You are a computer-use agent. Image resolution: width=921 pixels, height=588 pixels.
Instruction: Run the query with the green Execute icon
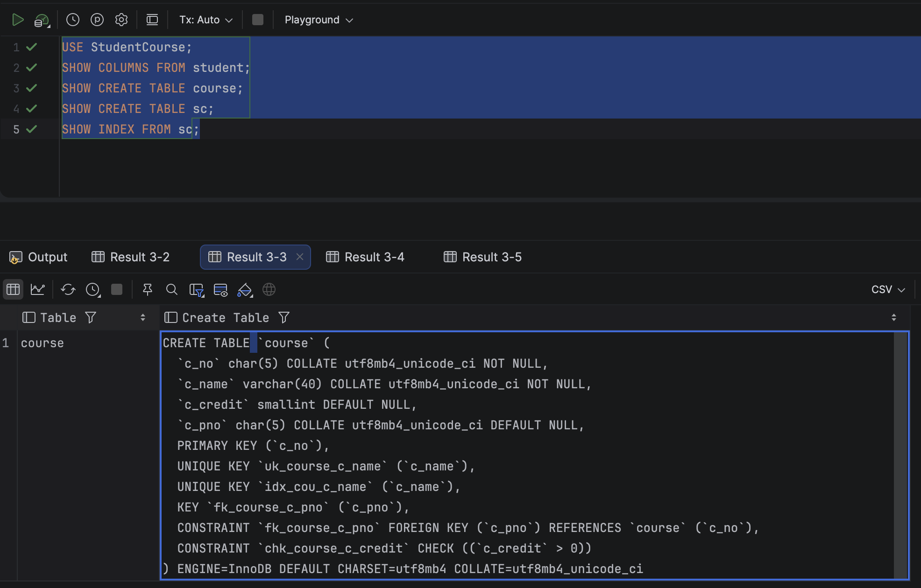18,20
